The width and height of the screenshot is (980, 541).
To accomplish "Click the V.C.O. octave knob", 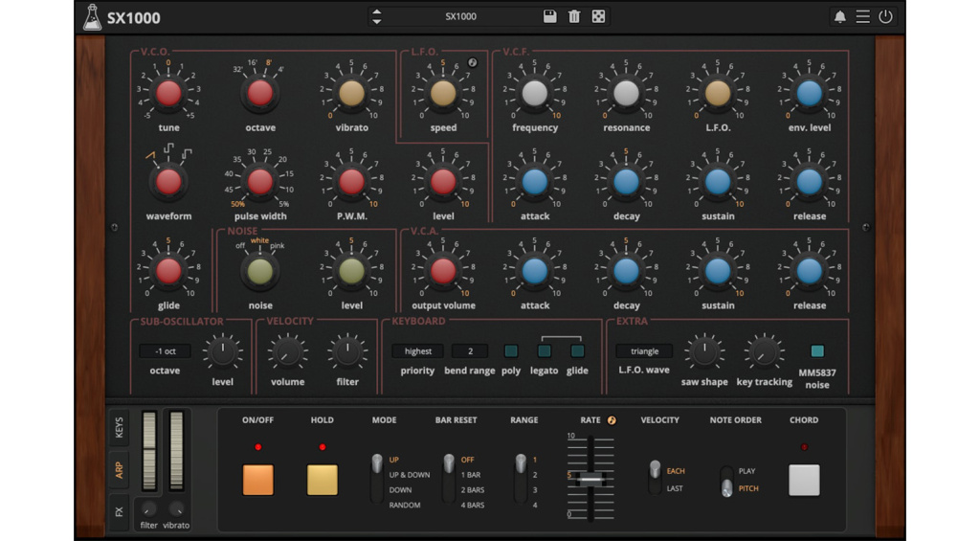I will pyautogui.click(x=260, y=93).
